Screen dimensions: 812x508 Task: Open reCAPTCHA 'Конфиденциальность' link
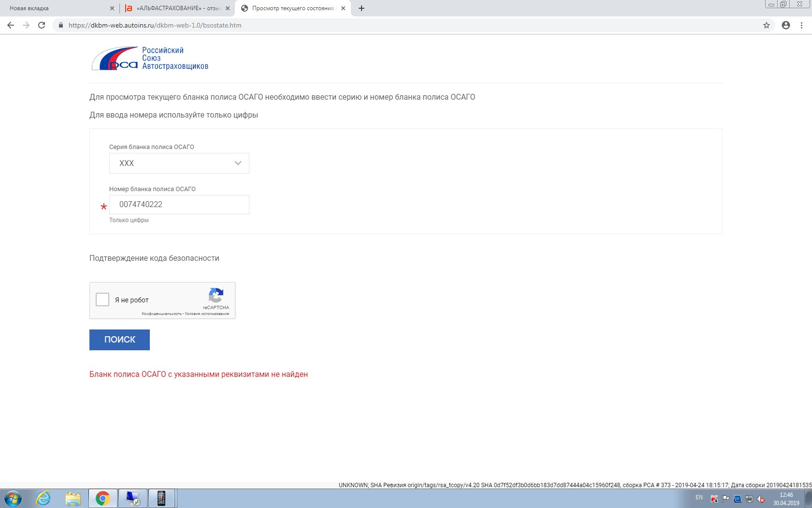click(161, 314)
